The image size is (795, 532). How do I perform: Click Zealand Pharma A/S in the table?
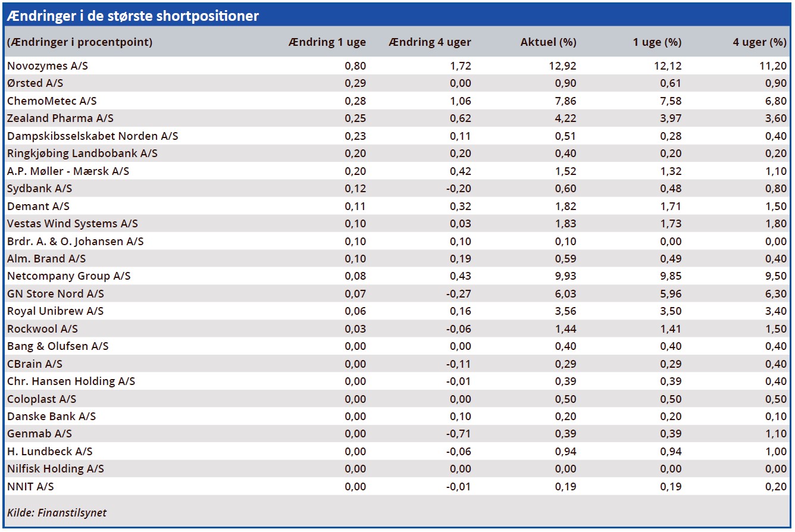(x=60, y=118)
